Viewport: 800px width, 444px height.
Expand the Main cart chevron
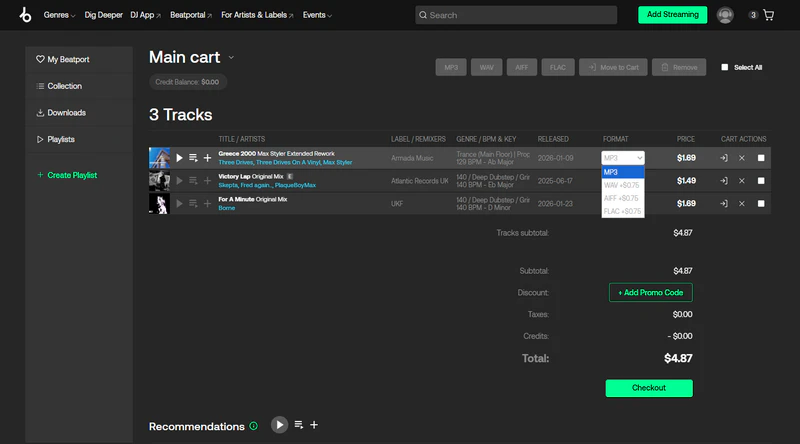click(231, 58)
